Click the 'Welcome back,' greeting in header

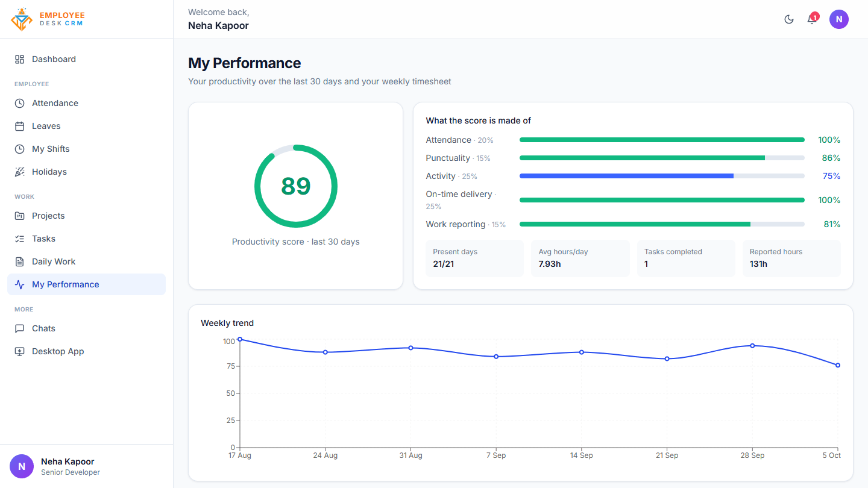point(219,12)
